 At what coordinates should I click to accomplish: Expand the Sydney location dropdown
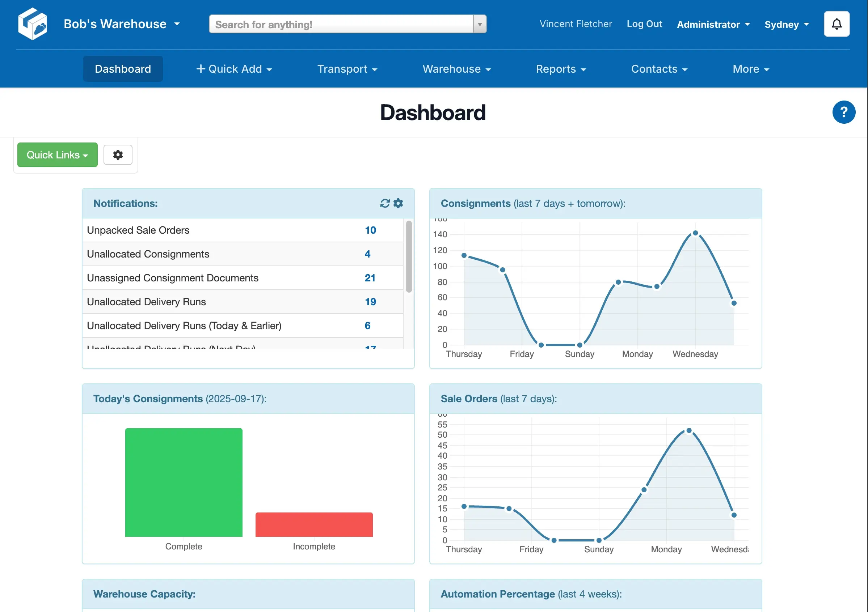786,25
